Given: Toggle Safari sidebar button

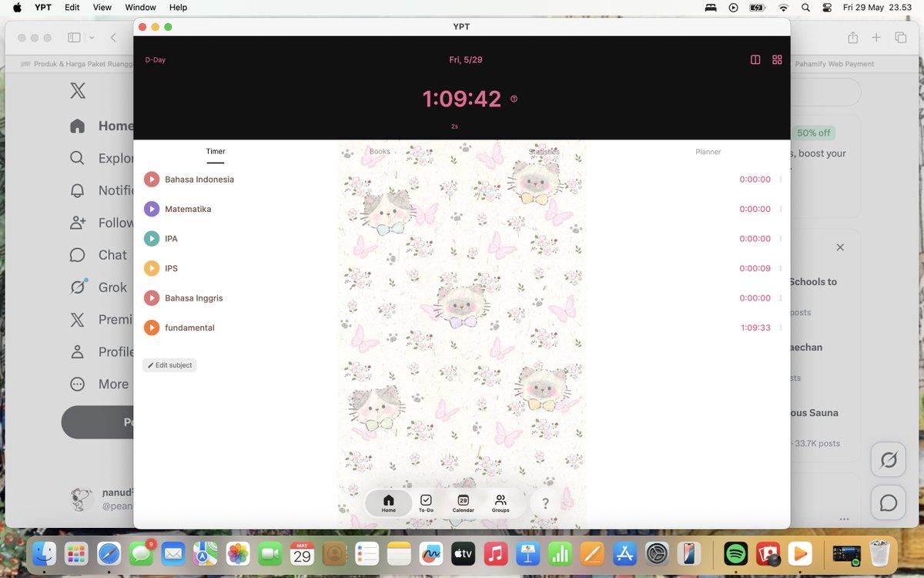Looking at the screenshot, I should point(74,37).
